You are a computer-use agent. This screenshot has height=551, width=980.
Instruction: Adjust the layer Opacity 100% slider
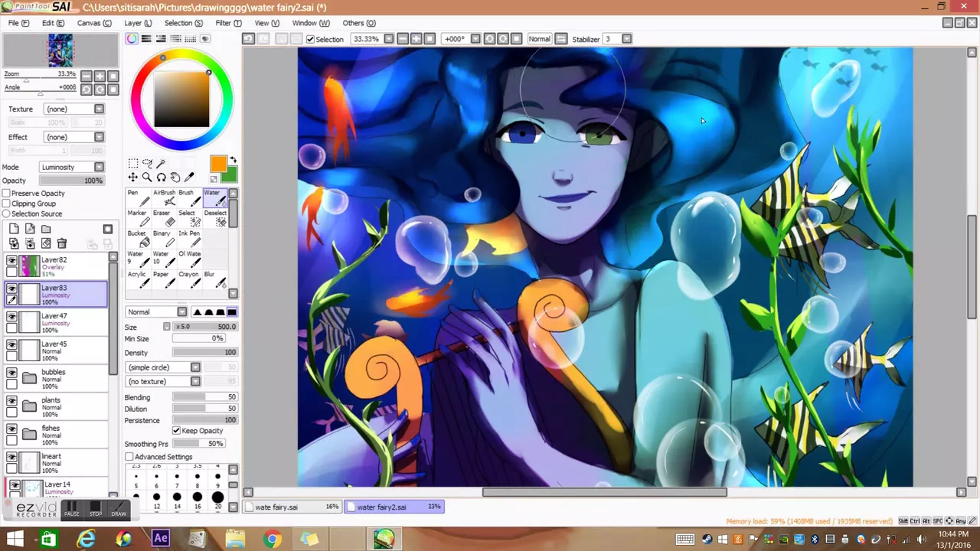[71, 181]
